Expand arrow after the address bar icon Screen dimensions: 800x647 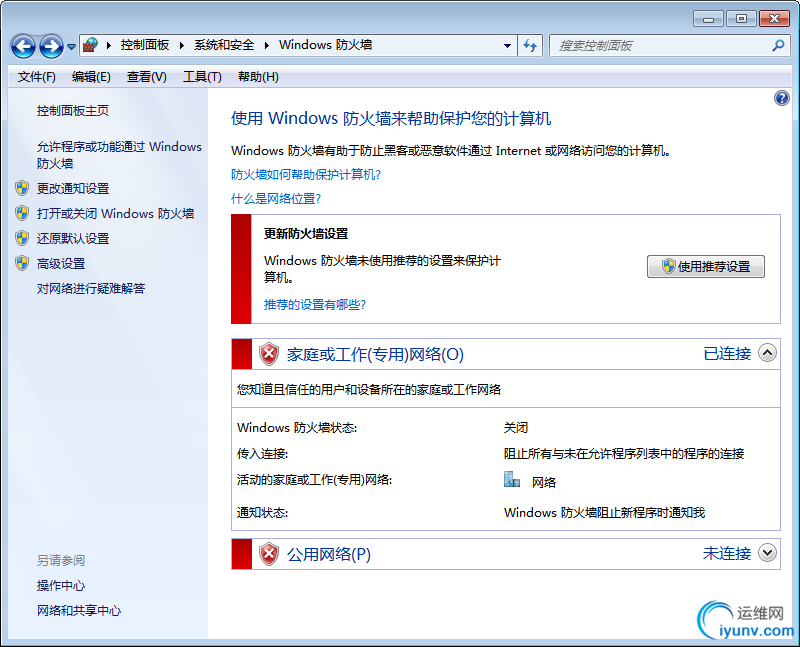click(109, 45)
